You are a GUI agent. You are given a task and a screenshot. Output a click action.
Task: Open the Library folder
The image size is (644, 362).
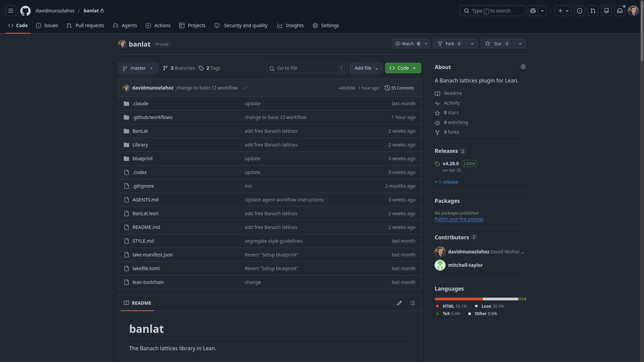[140, 145]
